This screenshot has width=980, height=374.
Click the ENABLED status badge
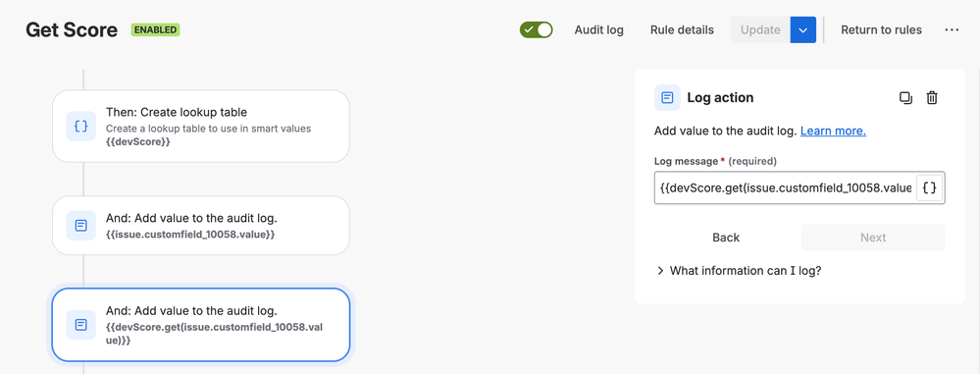click(x=155, y=30)
